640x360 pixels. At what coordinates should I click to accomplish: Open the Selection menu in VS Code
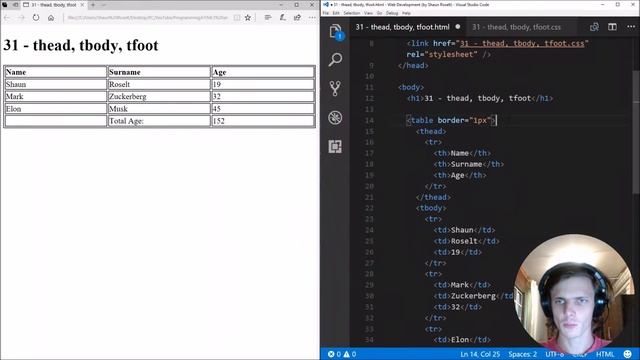point(351,13)
